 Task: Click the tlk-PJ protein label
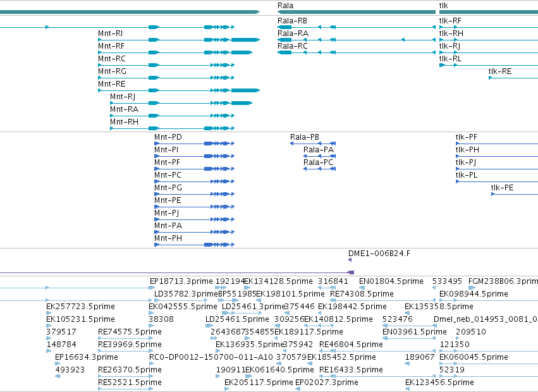pos(465,162)
